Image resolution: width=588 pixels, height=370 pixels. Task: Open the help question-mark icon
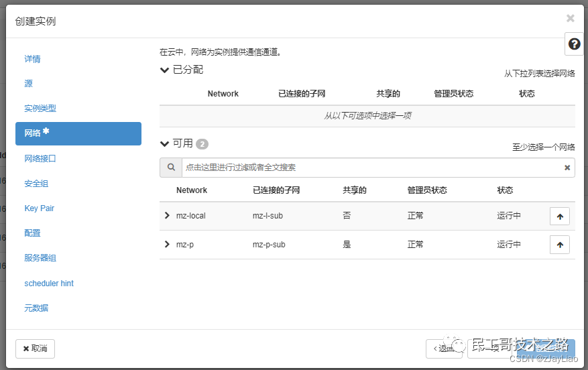pos(574,44)
